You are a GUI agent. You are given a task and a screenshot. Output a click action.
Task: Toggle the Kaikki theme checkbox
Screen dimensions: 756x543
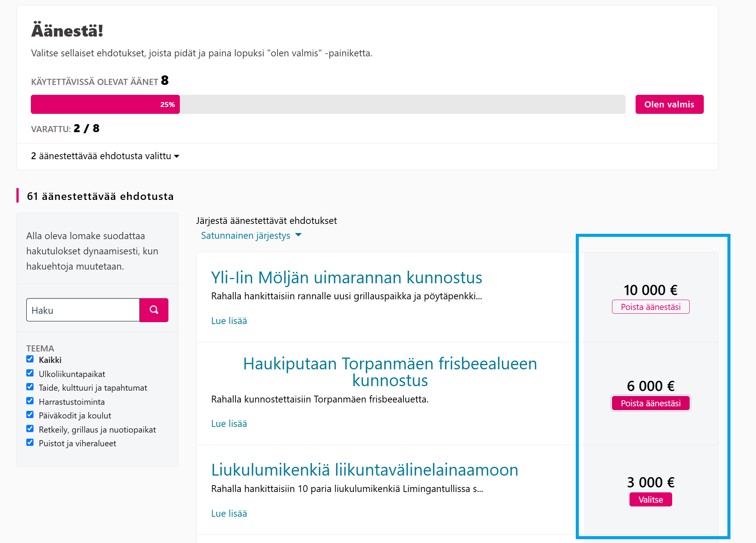[x=30, y=359]
